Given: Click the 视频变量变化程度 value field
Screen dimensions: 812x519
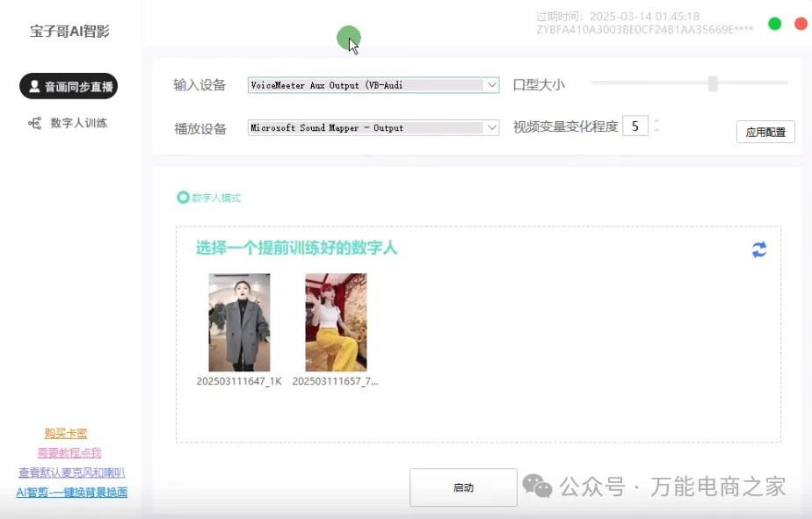Looking at the screenshot, I should pyautogui.click(x=634, y=126).
